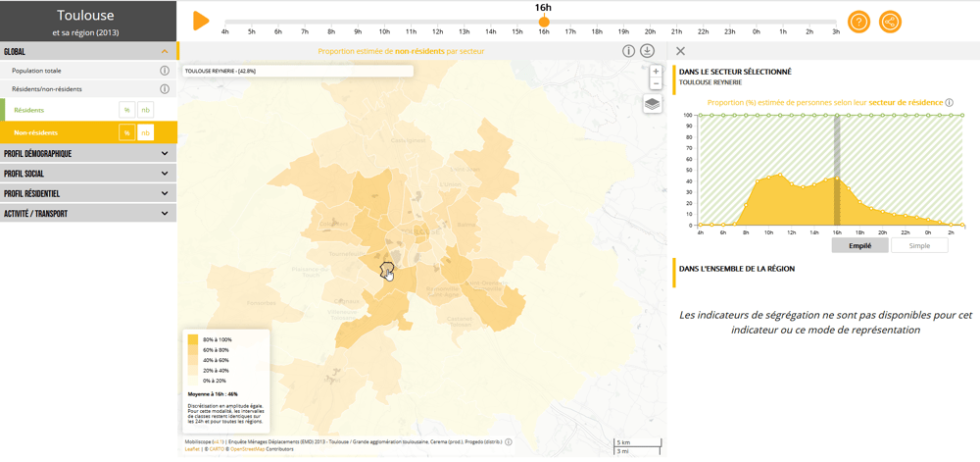Open the help question mark icon
The width and height of the screenshot is (980, 462).
click(x=858, y=22)
